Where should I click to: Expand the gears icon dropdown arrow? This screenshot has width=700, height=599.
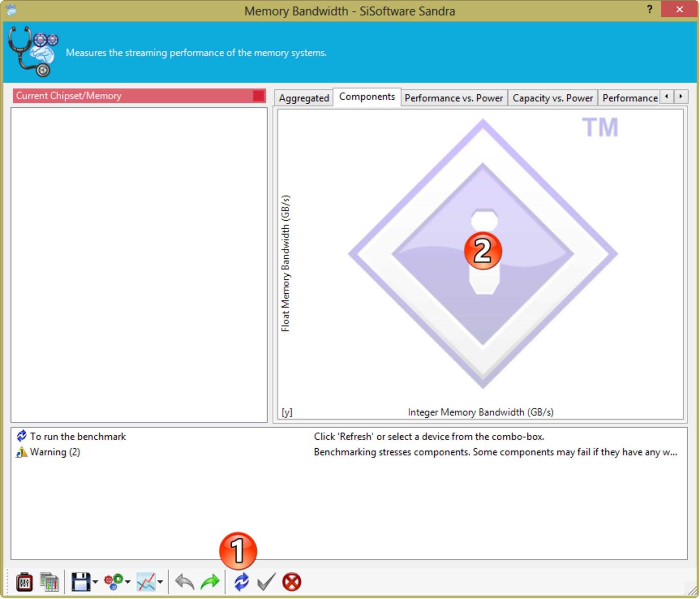point(128,582)
